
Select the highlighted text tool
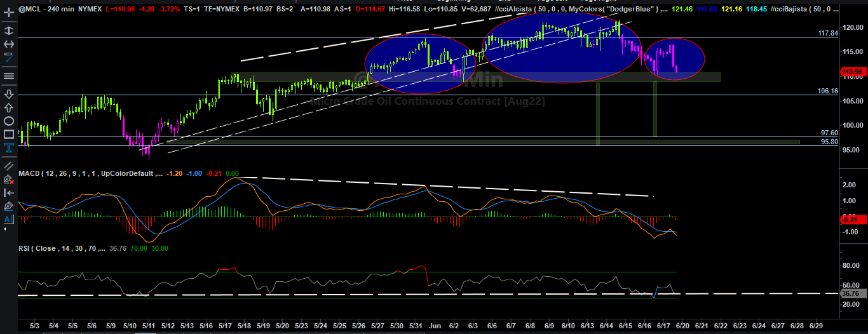pyautogui.click(x=9, y=147)
